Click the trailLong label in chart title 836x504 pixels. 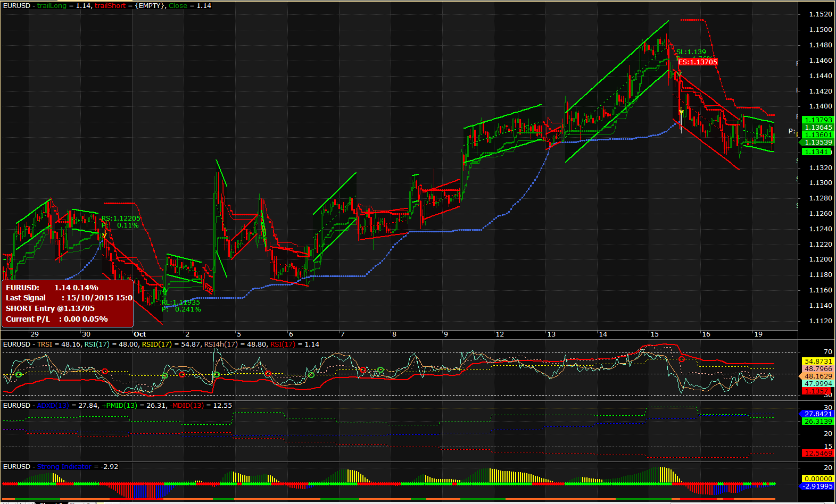[x=52, y=5]
